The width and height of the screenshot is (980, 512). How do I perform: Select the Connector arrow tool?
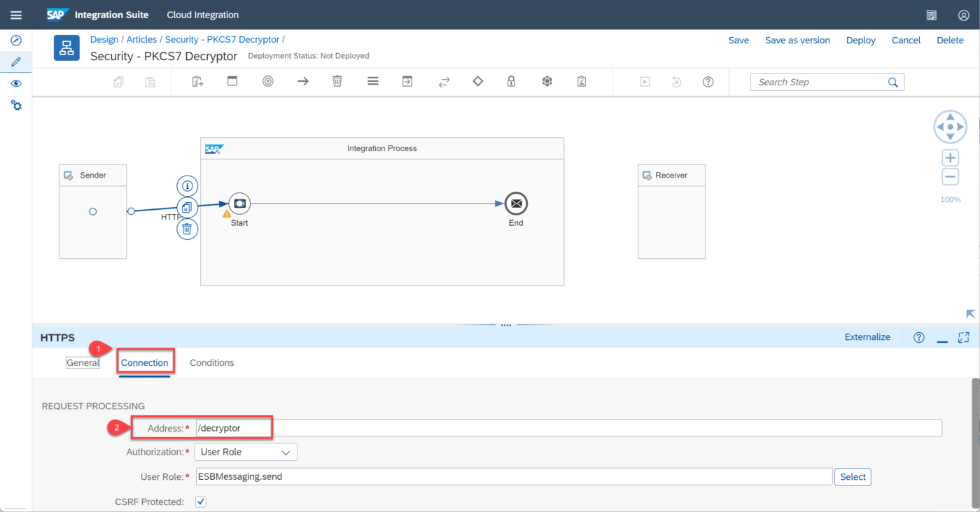[302, 81]
